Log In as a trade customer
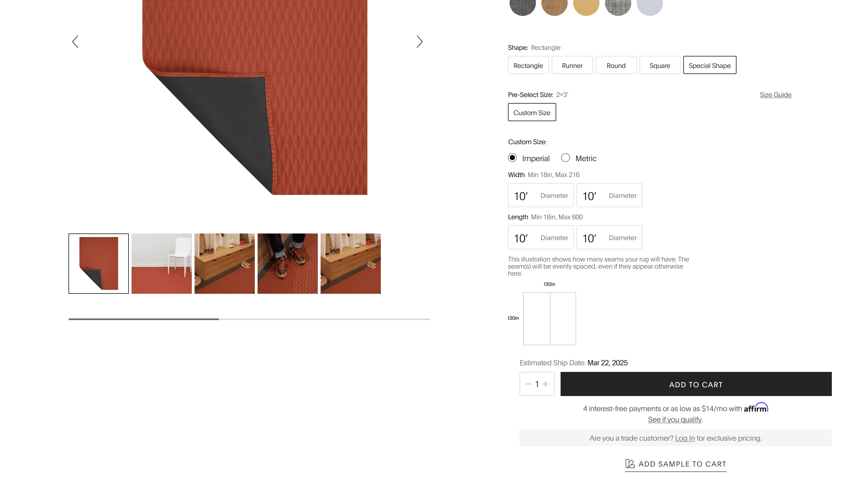 tap(685, 438)
